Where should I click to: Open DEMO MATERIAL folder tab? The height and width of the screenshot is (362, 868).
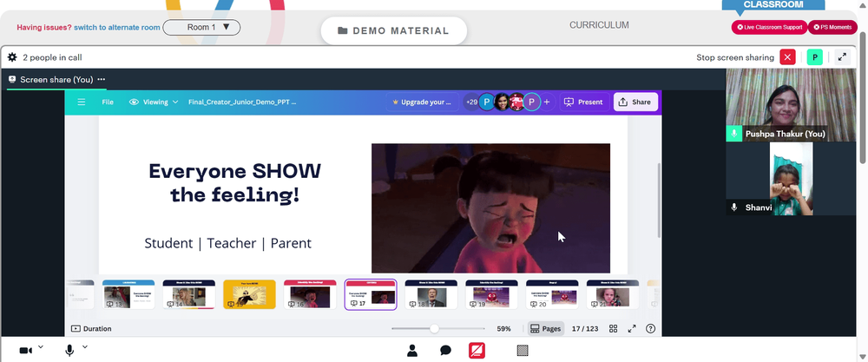tap(393, 31)
